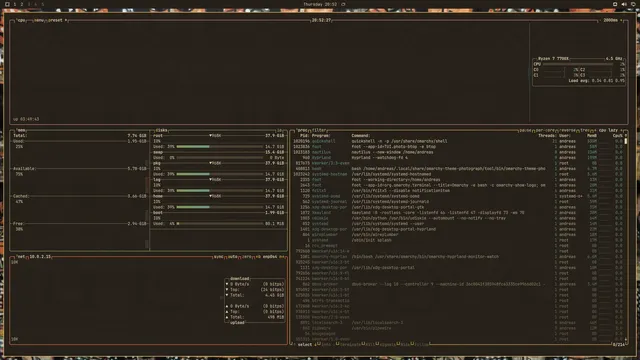This screenshot has height=360, width=640.
Task: Click the mem box title
Action: (x=21, y=130)
